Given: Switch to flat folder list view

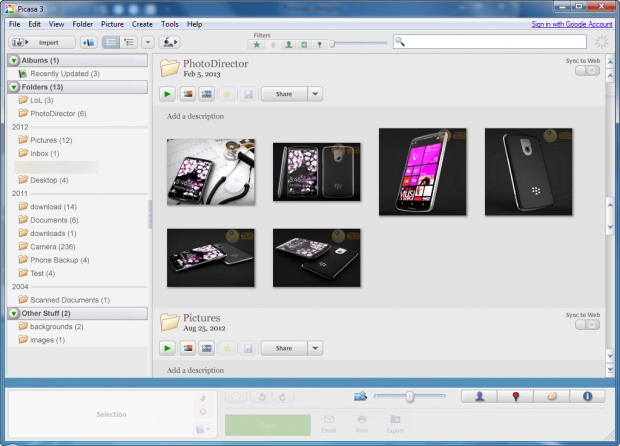Looking at the screenshot, I should (111, 42).
